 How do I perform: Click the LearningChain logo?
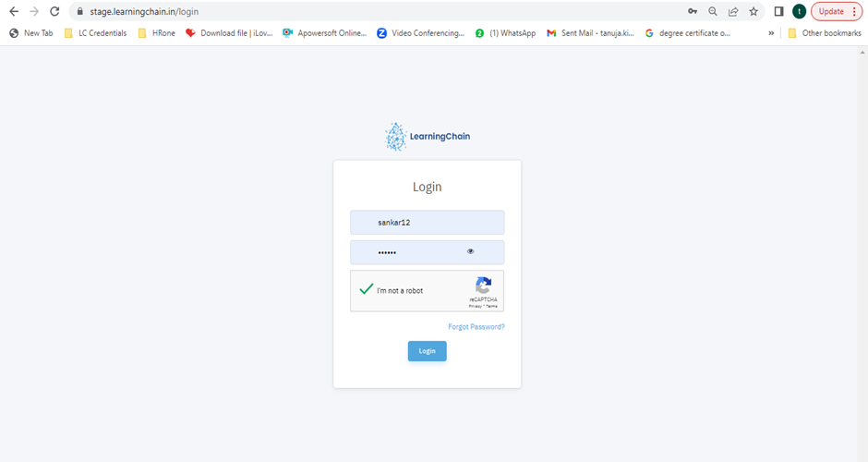(x=428, y=137)
